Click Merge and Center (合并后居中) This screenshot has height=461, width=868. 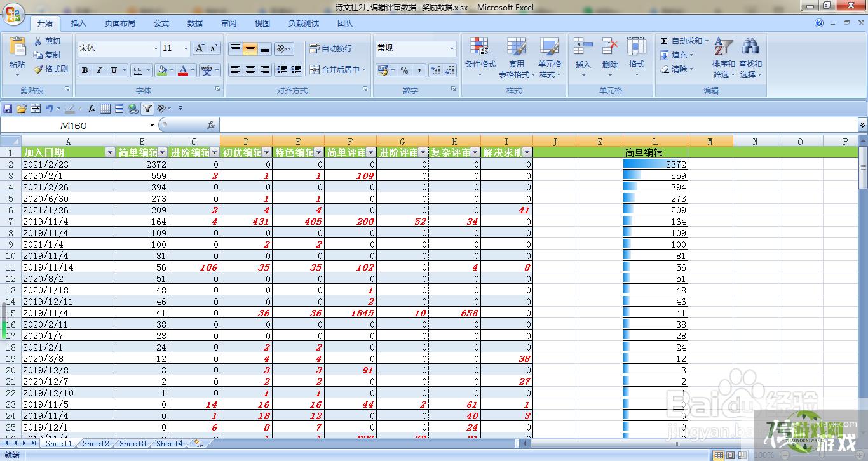(x=338, y=70)
